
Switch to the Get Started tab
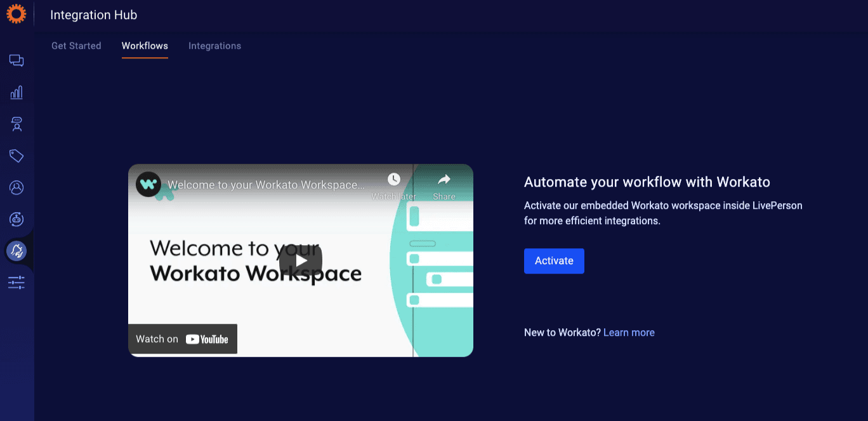(76, 46)
